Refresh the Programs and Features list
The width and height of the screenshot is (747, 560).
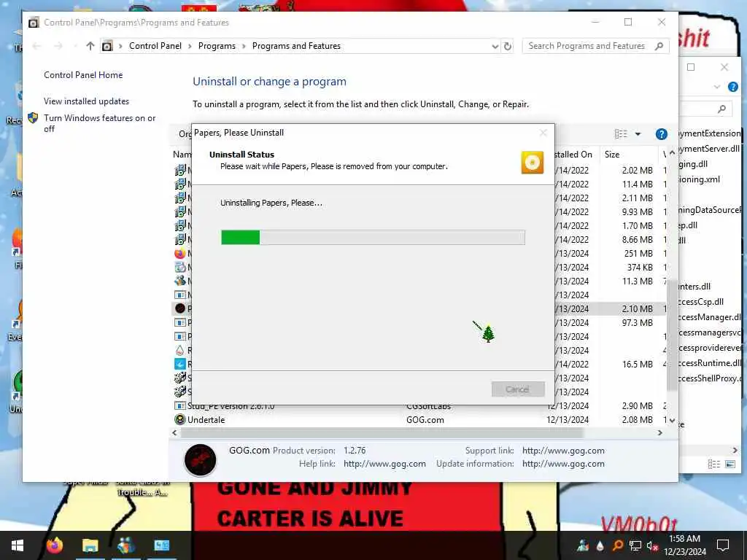[508, 46]
